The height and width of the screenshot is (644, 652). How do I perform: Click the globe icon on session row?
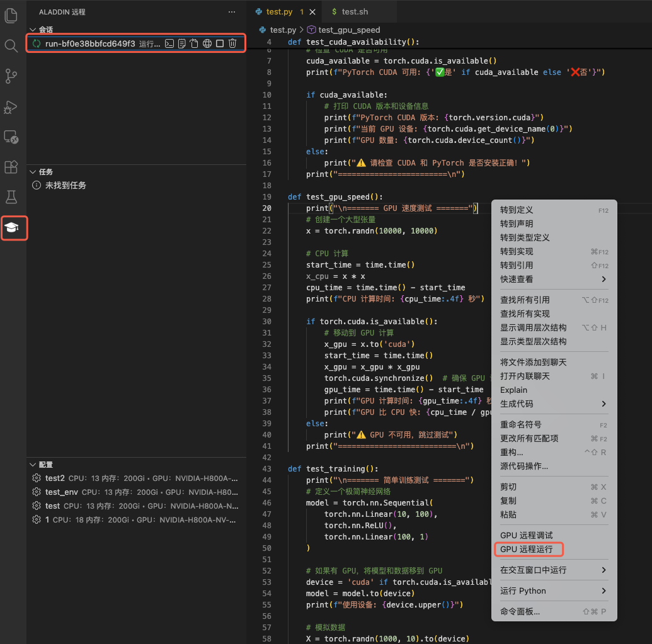pyautogui.click(x=207, y=43)
